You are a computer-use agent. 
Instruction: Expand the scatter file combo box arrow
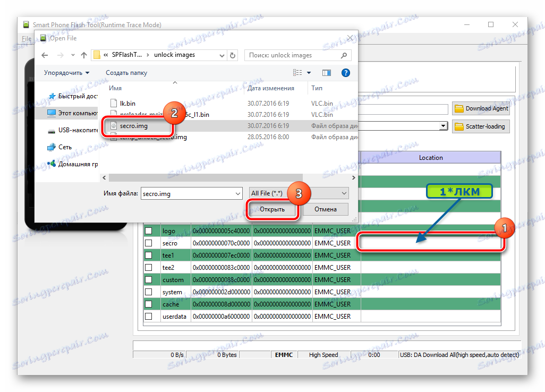443,126
